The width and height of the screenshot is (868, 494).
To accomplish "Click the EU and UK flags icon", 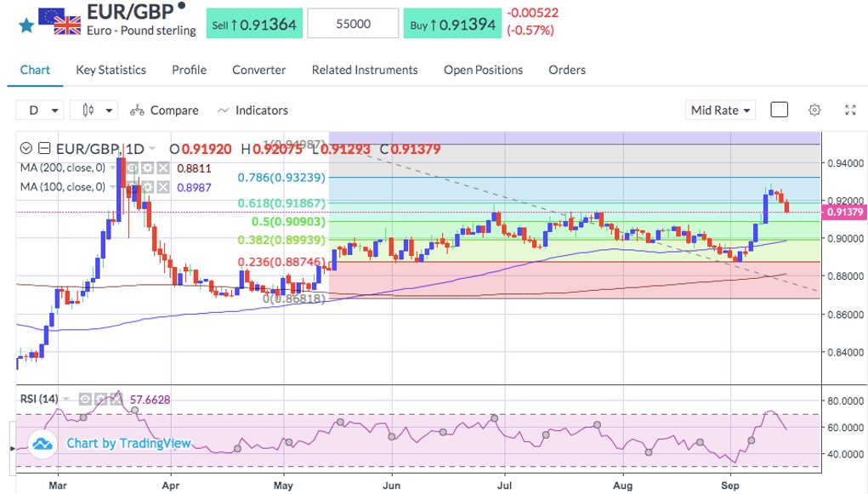I will tap(60, 21).
